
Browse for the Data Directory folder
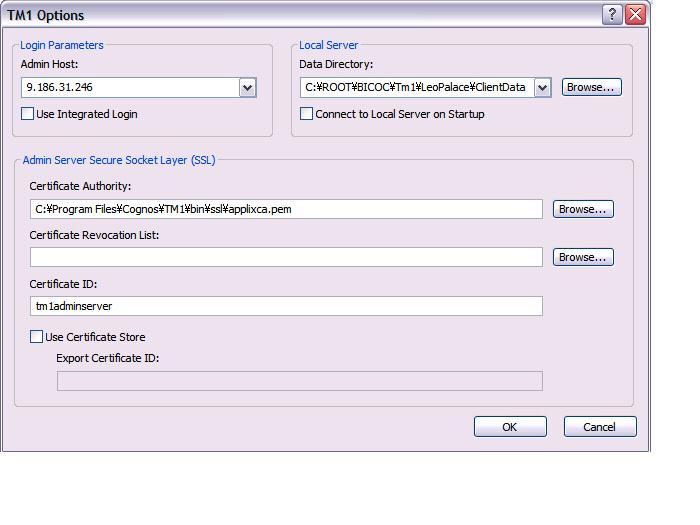pos(591,87)
